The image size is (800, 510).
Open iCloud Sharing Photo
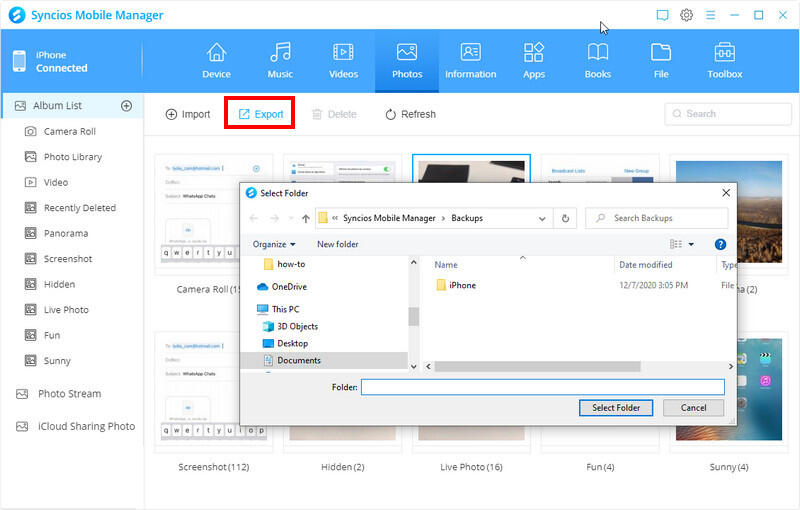pos(86,426)
